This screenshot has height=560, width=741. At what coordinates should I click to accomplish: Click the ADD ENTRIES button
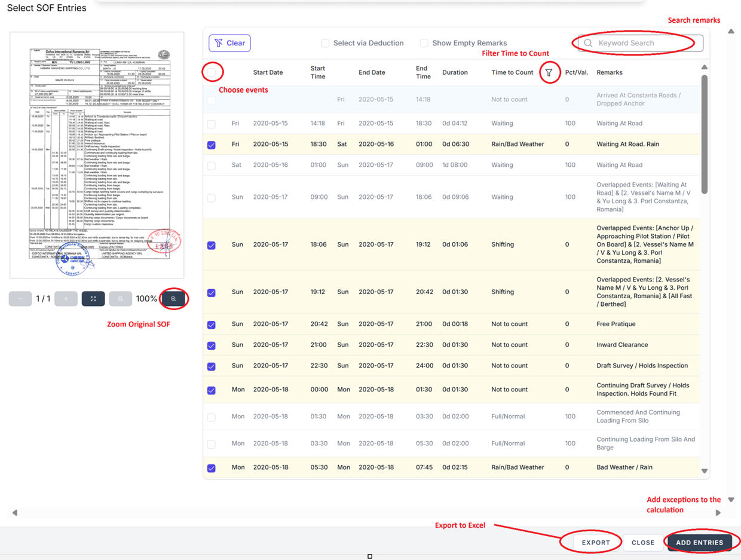pyautogui.click(x=699, y=543)
